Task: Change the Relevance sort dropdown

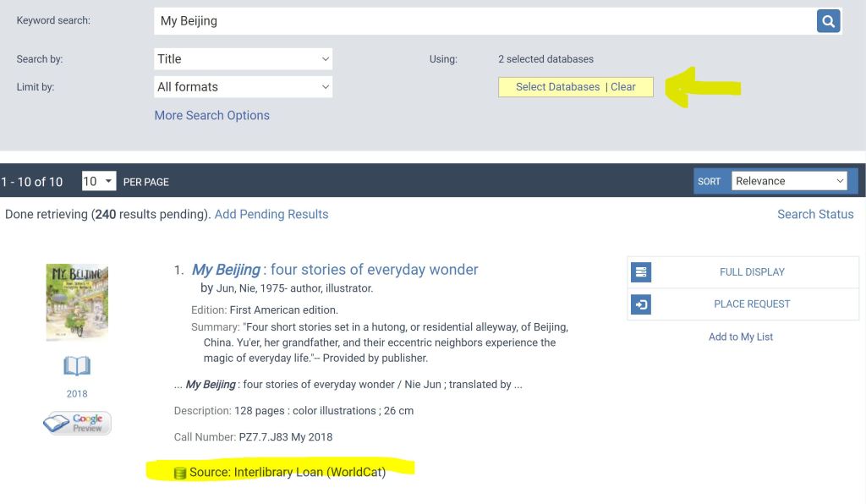Action: (x=789, y=181)
